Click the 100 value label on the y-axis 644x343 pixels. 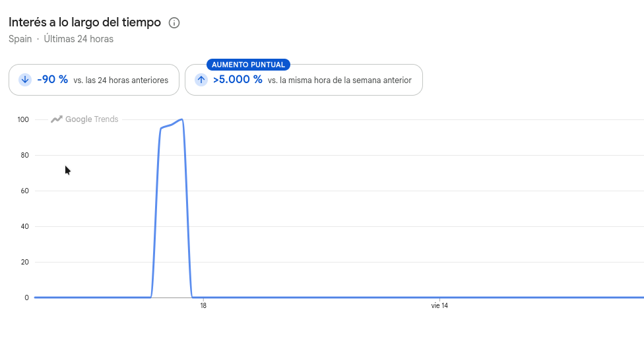click(x=23, y=119)
